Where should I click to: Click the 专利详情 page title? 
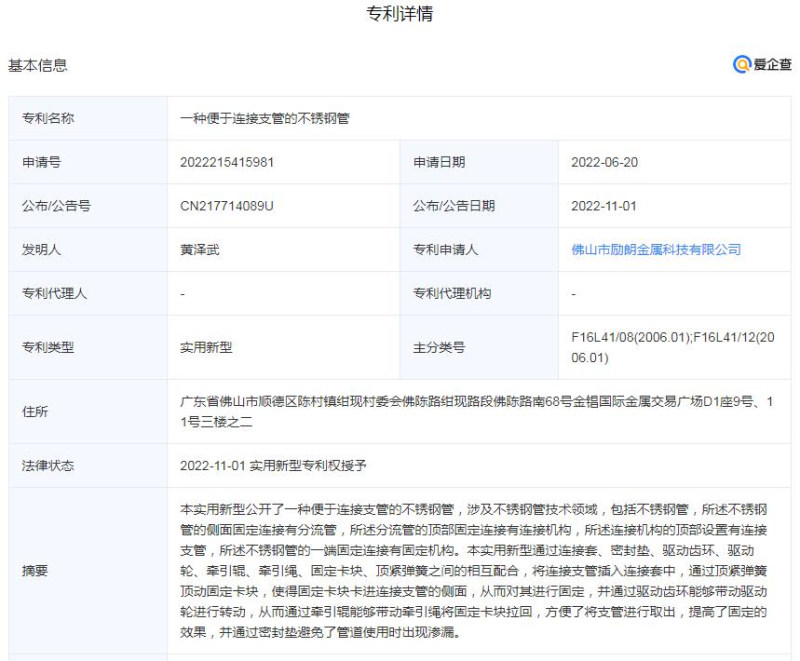pos(399,14)
